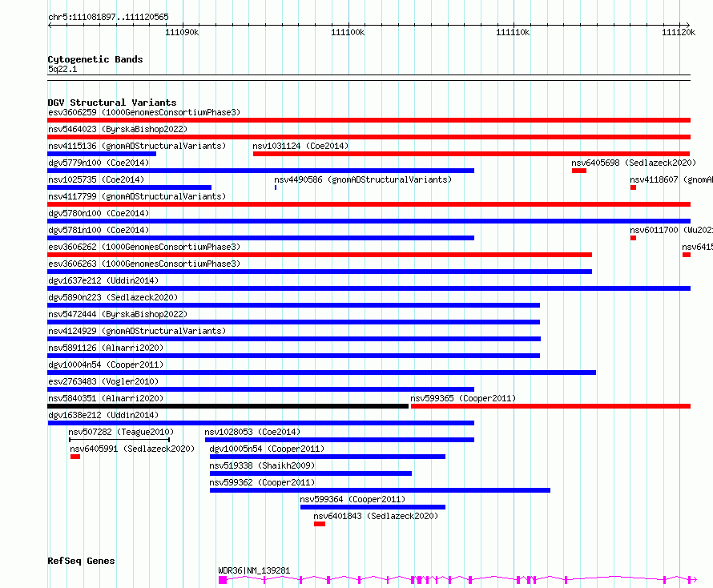Image resolution: width=713 pixels, height=588 pixels.
Task: Click the Cytogenetic Bands track title
Action: click(95, 59)
